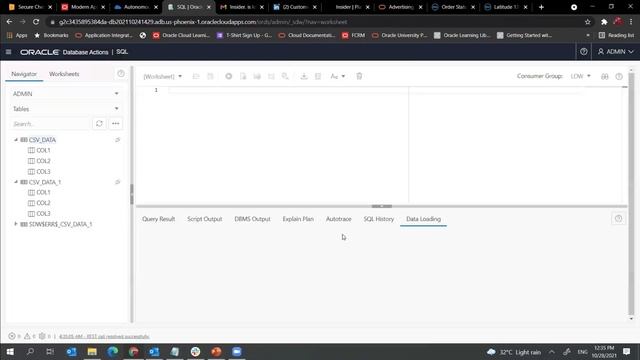Click the magnifier toolbar icon
Screen dimensions: 640x360
click(x=285, y=76)
